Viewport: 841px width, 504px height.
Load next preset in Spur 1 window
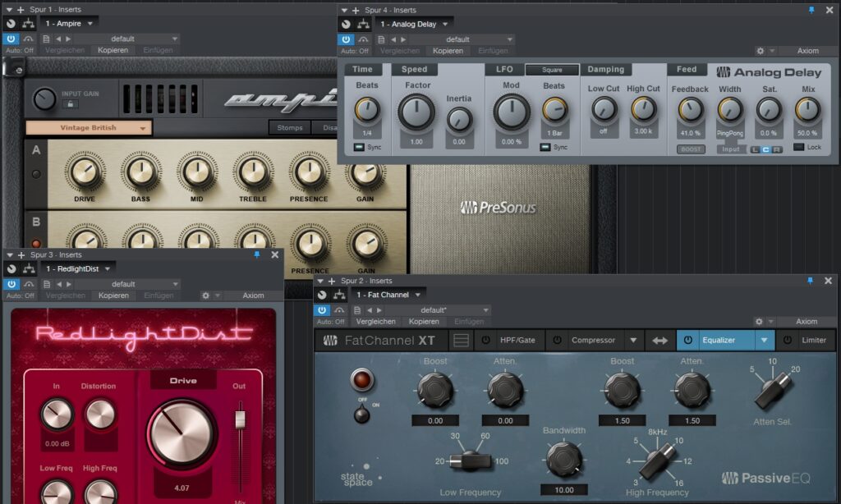[68, 39]
